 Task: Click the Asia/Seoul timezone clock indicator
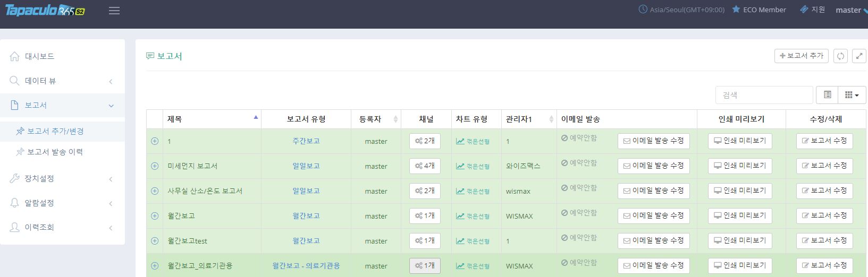click(x=681, y=10)
